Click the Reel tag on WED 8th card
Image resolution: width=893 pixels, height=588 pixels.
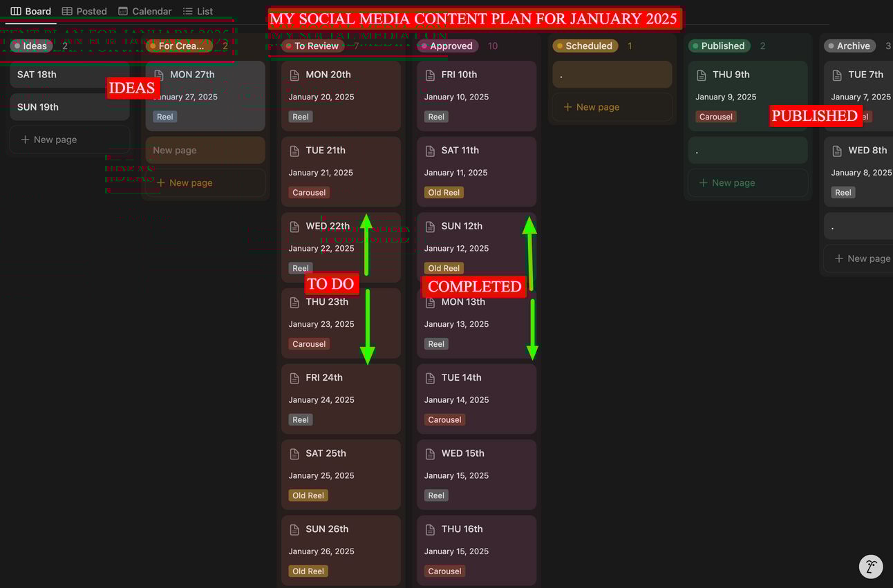[x=843, y=193]
